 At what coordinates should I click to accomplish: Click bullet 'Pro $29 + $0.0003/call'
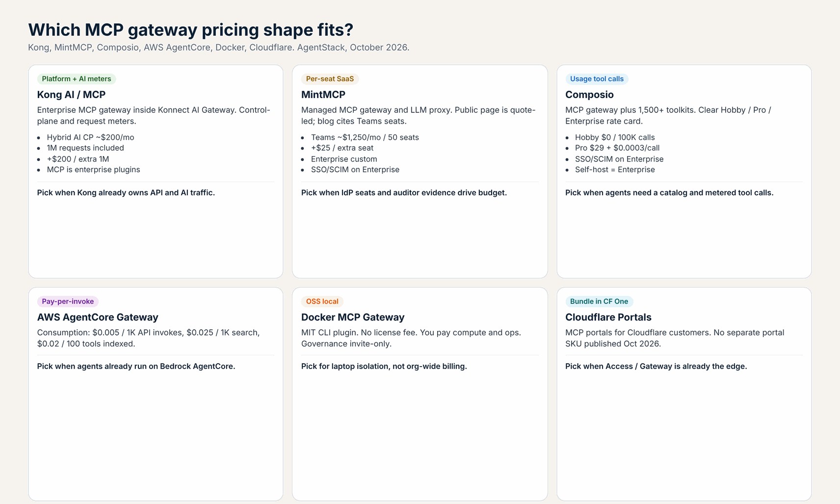pyautogui.click(x=617, y=148)
